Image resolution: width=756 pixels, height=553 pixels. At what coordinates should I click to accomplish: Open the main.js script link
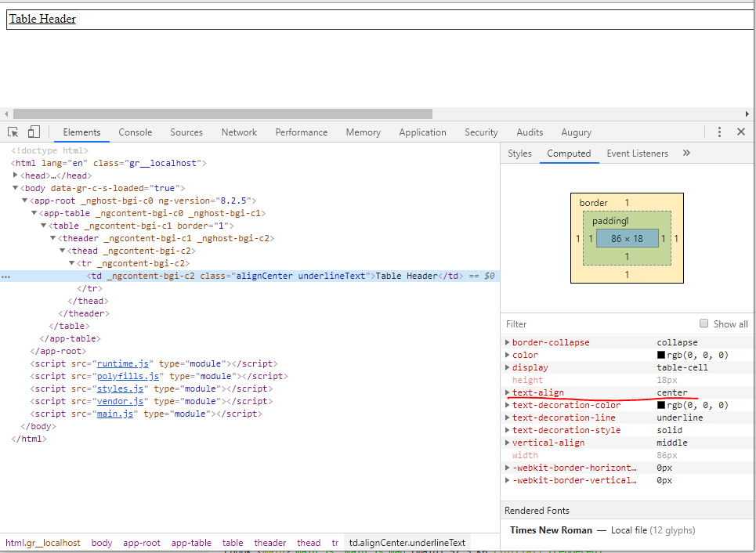114,414
